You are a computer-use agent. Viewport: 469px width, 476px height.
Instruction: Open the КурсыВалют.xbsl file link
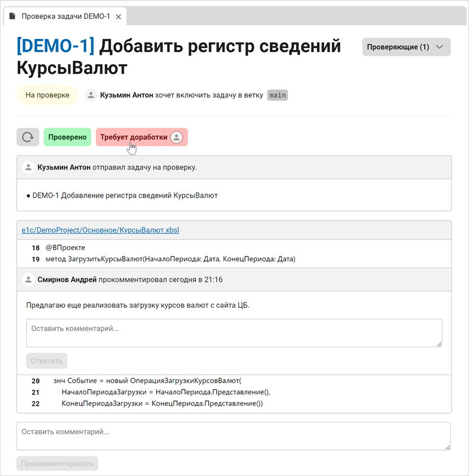click(x=100, y=230)
